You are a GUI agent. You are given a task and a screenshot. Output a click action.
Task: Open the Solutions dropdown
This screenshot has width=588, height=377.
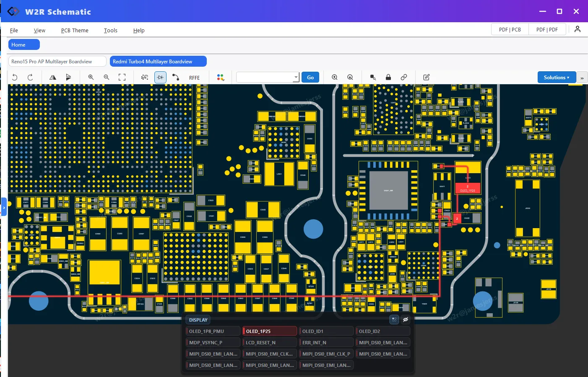557,77
